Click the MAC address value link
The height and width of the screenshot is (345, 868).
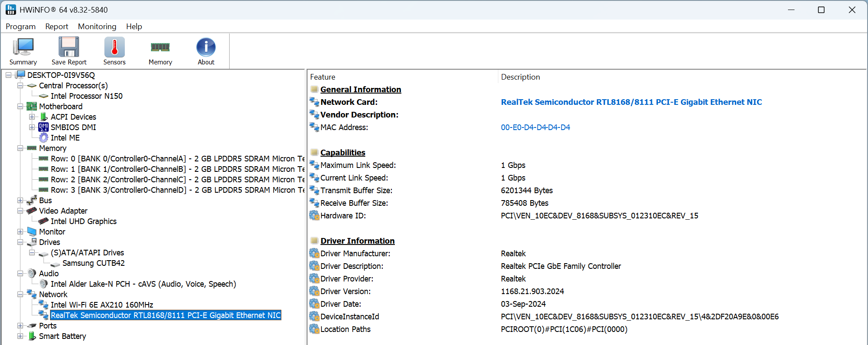[x=535, y=127]
